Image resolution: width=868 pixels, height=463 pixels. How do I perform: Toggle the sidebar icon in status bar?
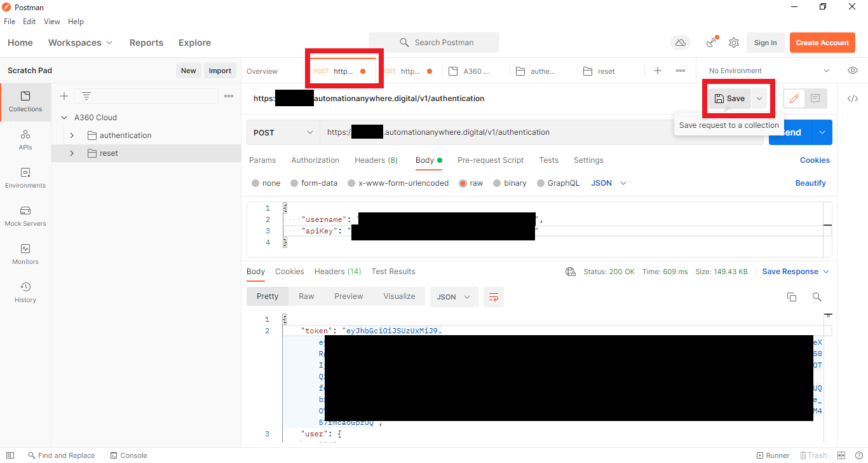tap(10, 455)
